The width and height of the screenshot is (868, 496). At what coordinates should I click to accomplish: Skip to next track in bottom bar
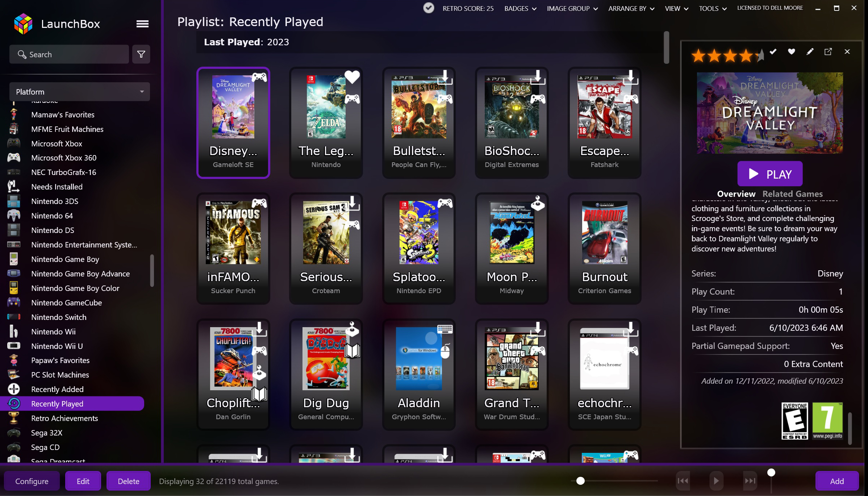(750, 481)
